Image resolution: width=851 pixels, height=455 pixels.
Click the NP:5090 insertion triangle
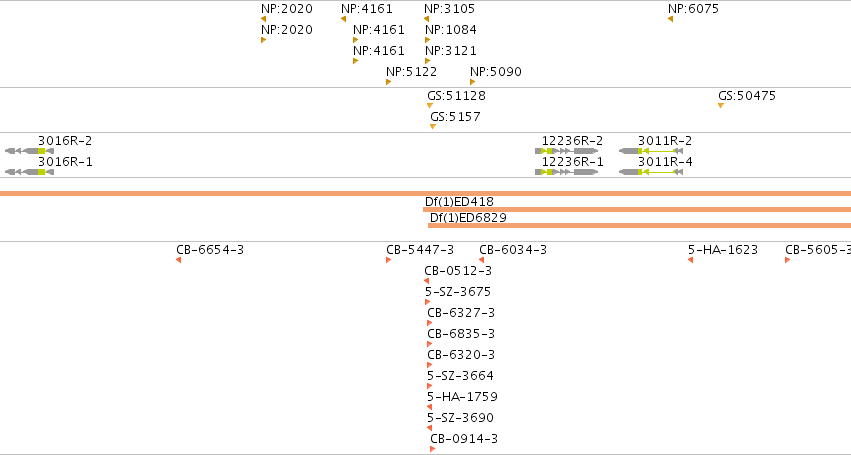click(x=473, y=82)
